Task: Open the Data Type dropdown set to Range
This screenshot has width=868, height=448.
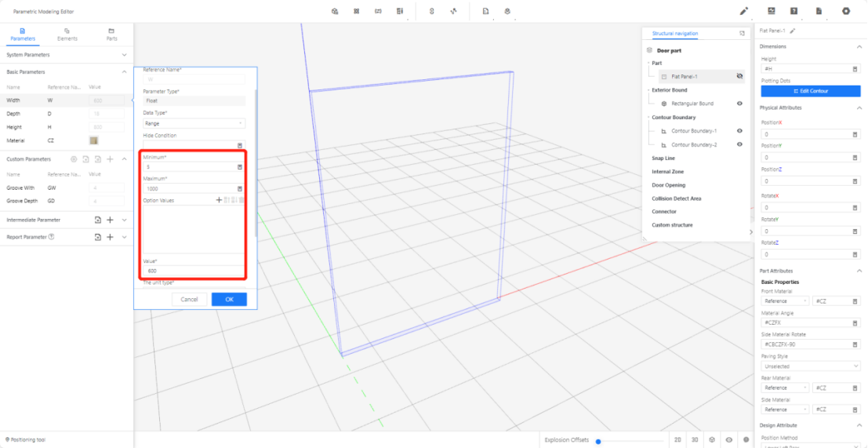Action: pos(194,123)
